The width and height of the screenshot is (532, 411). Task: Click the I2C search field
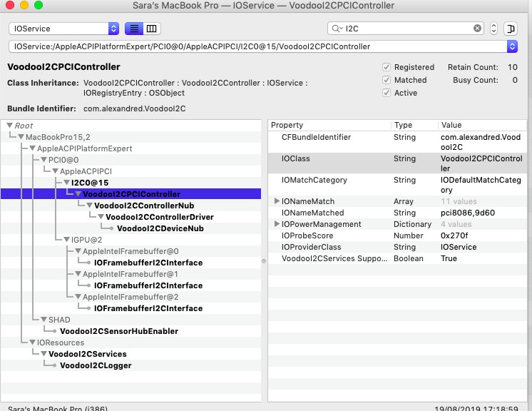pyautogui.click(x=407, y=29)
